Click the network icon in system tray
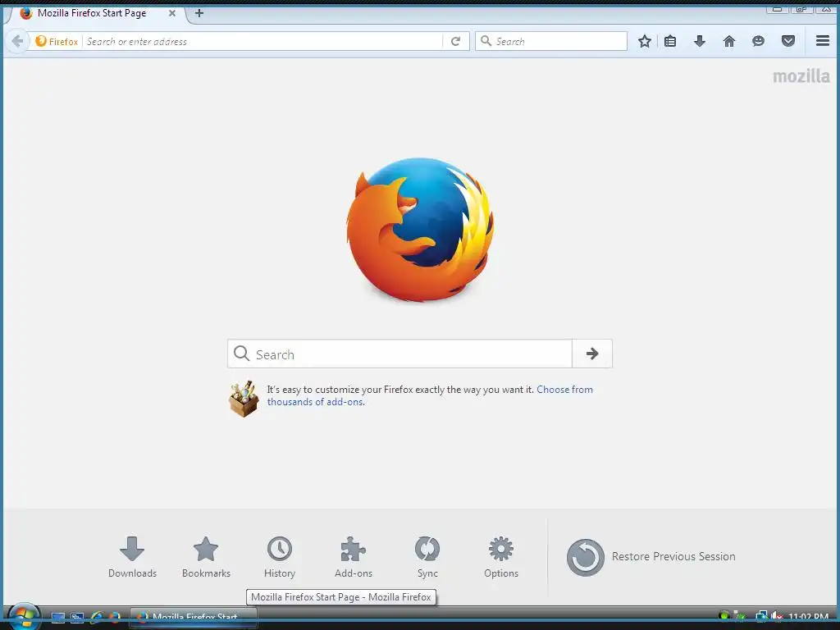The width and height of the screenshot is (840, 630). (x=760, y=617)
